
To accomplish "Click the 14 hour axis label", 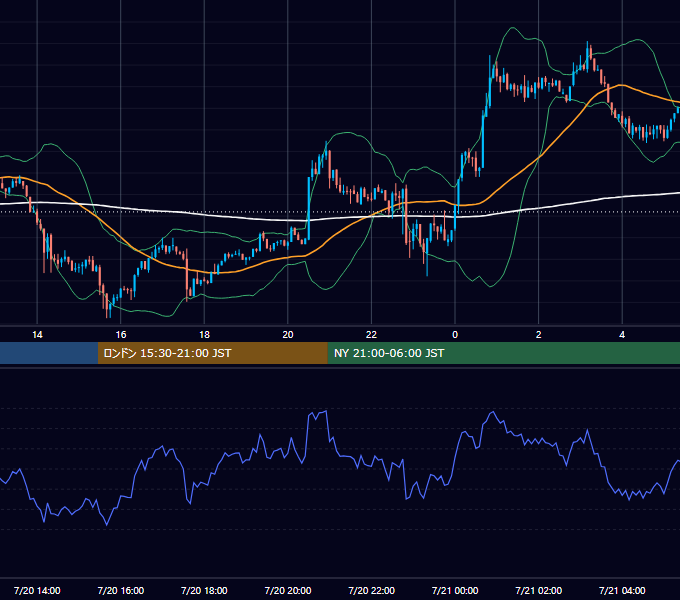I will click(37, 335).
